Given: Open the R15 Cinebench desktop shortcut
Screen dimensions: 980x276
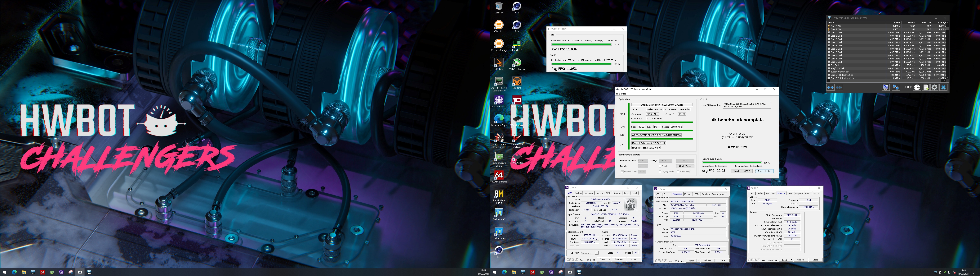Looking at the screenshot, I should click(x=499, y=252).
